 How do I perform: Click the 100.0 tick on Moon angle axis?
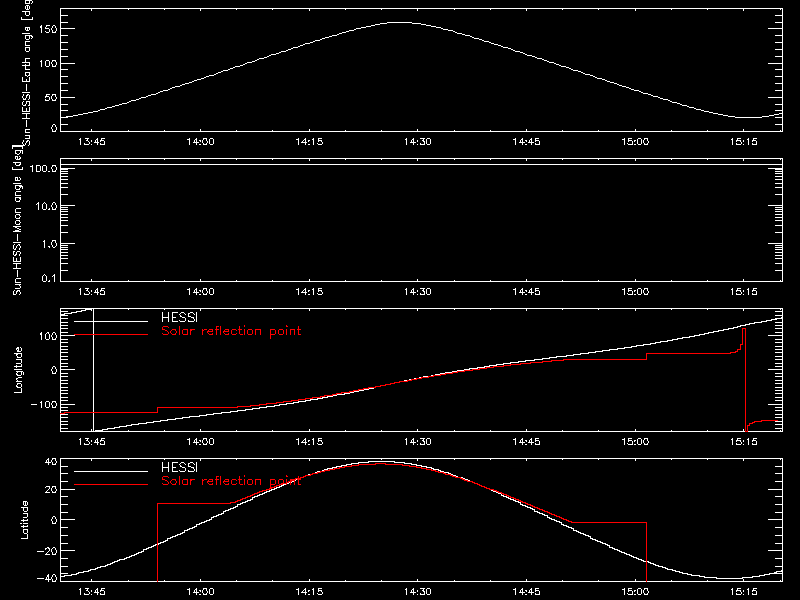43,168
